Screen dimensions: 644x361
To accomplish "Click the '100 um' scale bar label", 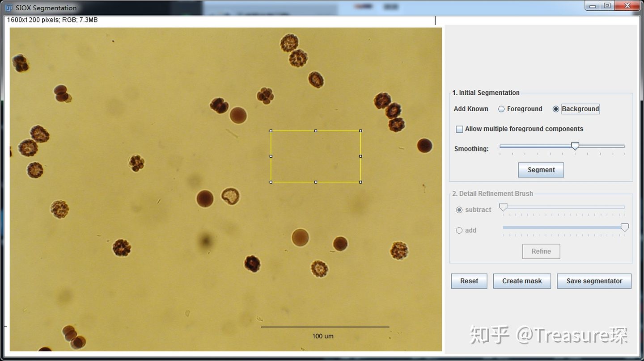I will pyautogui.click(x=323, y=336).
